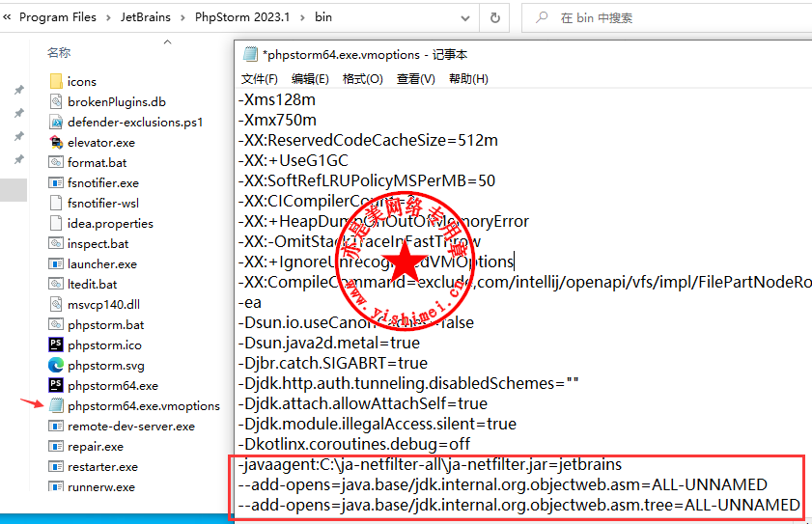
Task: Place cursor on -Xmx750m line
Action: click(277, 120)
